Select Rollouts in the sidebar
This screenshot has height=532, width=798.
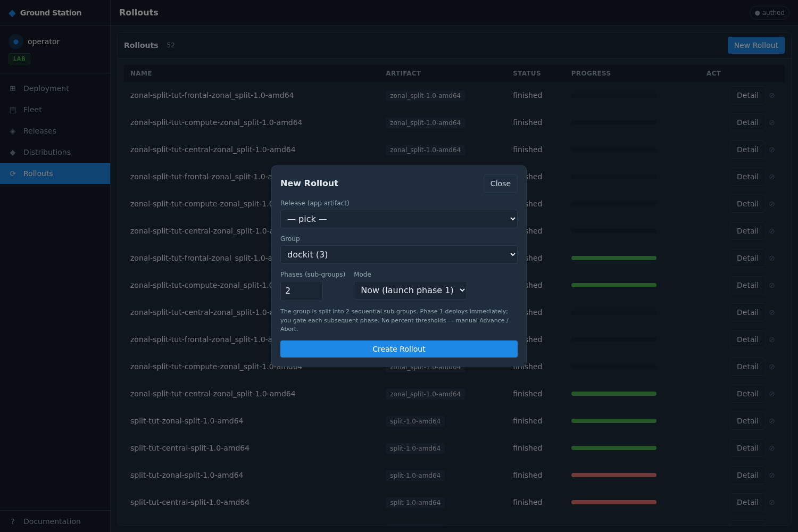[55, 173]
